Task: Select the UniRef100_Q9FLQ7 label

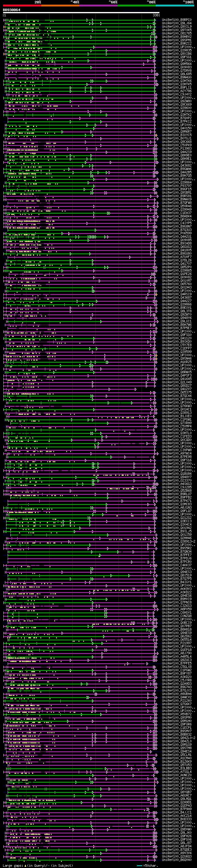Action: click(x=177, y=511)
